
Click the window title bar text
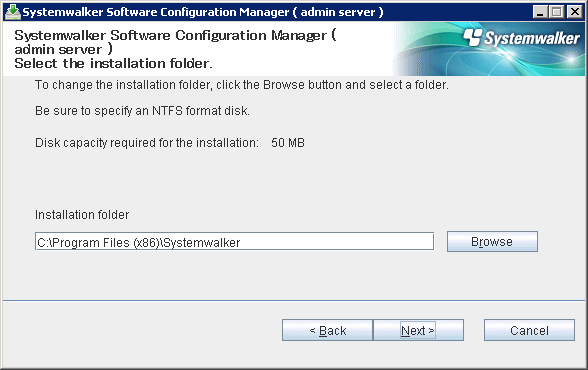point(203,12)
